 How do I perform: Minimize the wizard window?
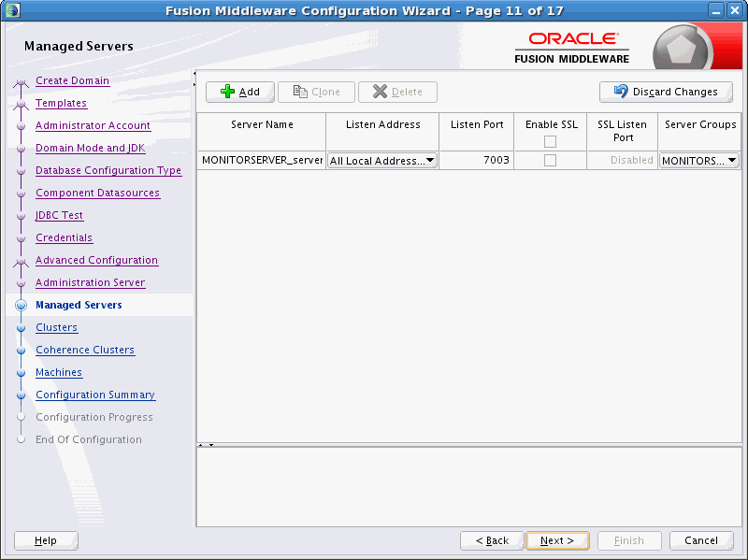coord(716,10)
